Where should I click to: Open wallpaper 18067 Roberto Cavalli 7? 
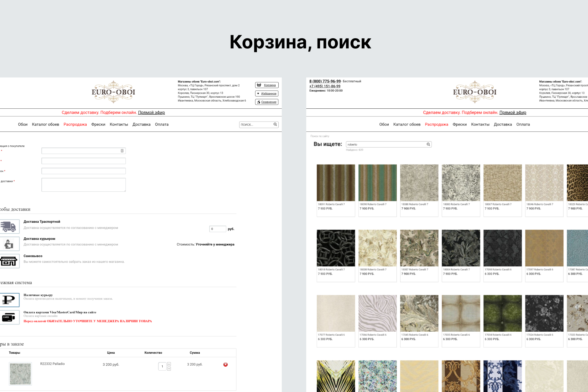point(503,190)
